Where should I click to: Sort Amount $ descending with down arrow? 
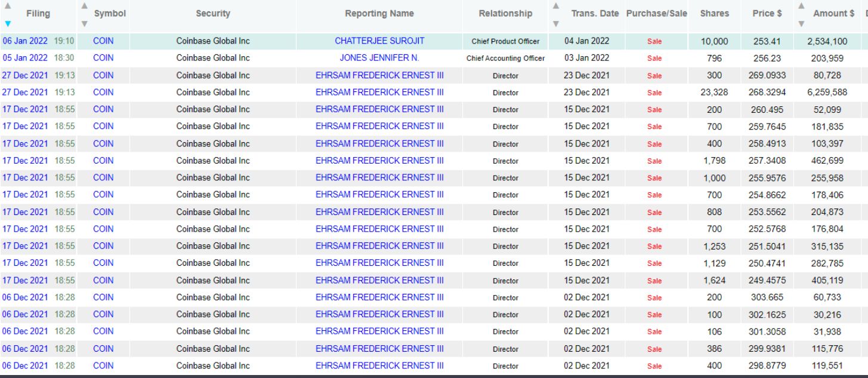coord(801,24)
